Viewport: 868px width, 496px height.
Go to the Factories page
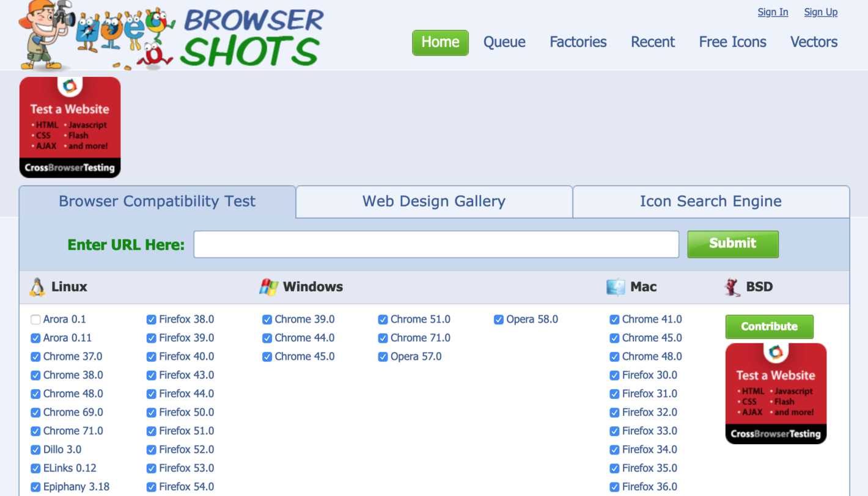(578, 42)
